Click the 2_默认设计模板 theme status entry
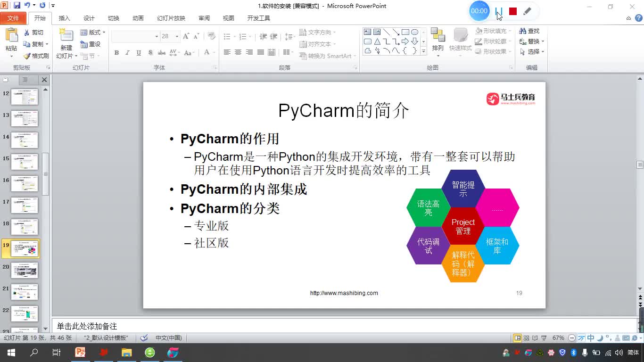This screenshot has height=362, width=644. pyautogui.click(x=106, y=338)
